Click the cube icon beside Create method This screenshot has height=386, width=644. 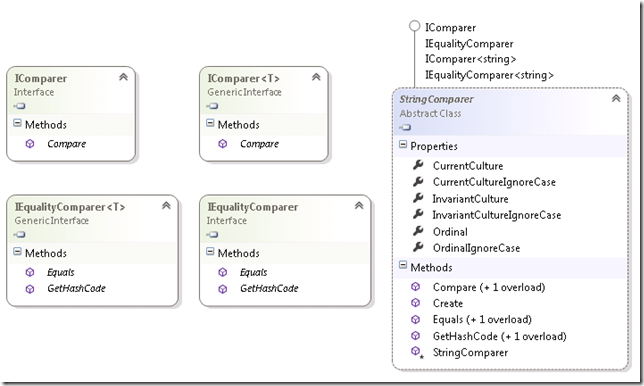pyautogui.click(x=416, y=303)
